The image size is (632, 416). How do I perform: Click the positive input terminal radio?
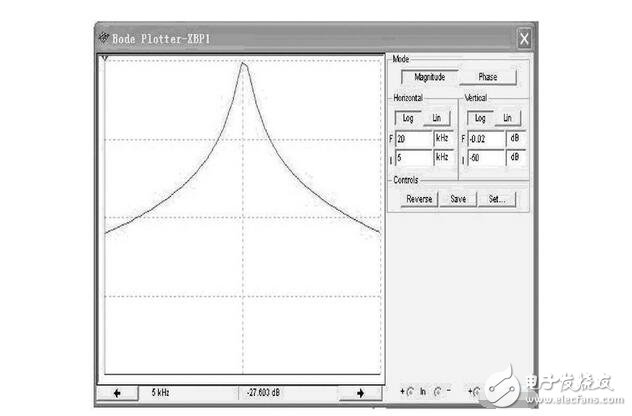pyautogui.click(x=406, y=390)
